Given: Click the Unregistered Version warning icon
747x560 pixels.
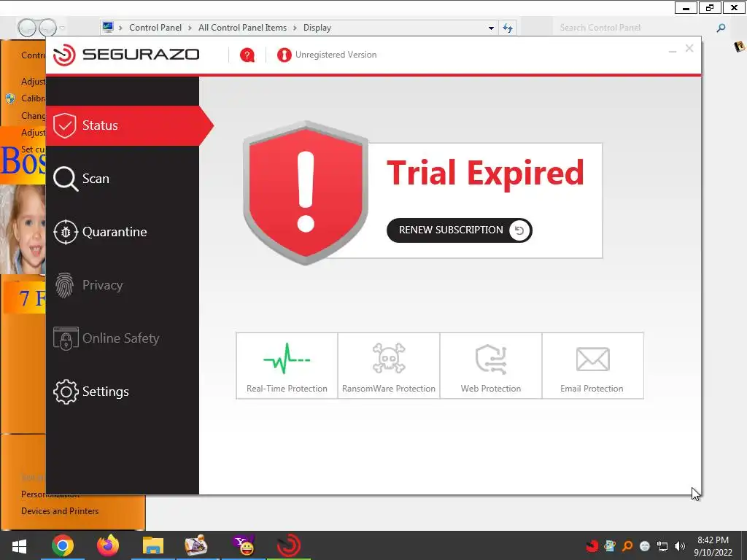Looking at the screenshot, I should pos(284,55).
